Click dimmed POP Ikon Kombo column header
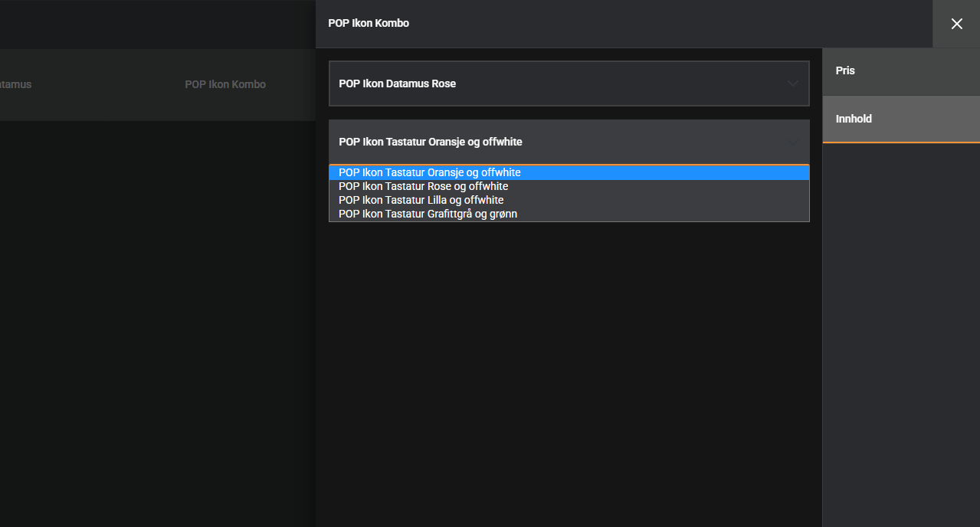Screen dimensions: 980x527 click(225, 84)
